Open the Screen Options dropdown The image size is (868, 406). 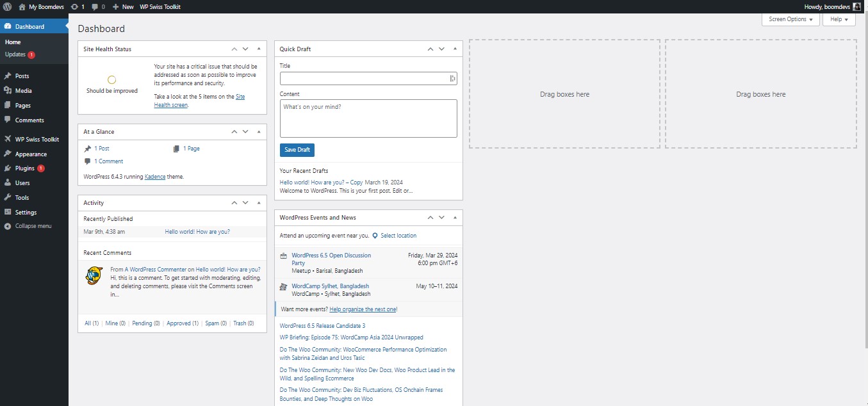tap(790, 19)
